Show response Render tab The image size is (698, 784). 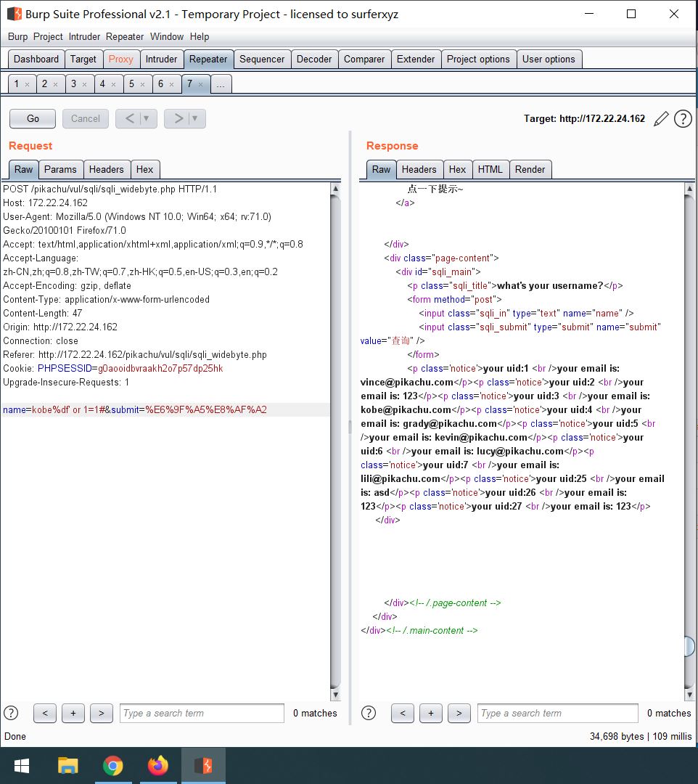(530, 169)
